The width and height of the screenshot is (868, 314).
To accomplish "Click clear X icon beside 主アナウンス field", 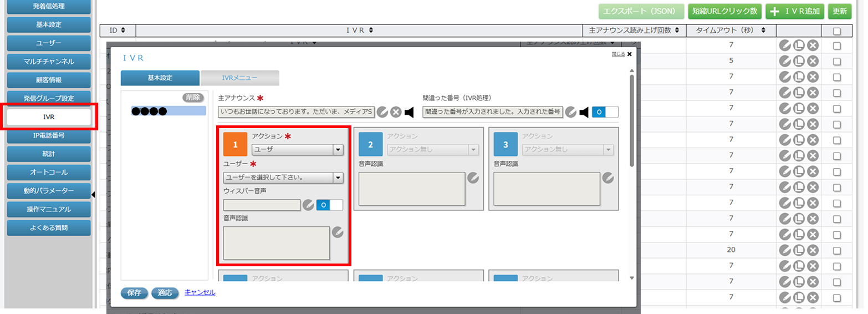I will [x=395, y=113].
